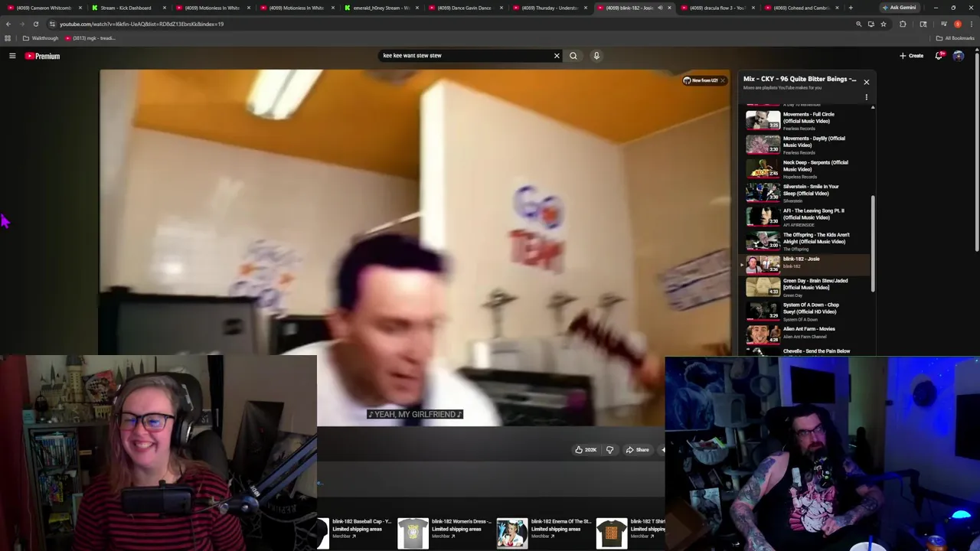
Task: Play Alien Ant Farm - Movies
Action: [x=804, y=334]
